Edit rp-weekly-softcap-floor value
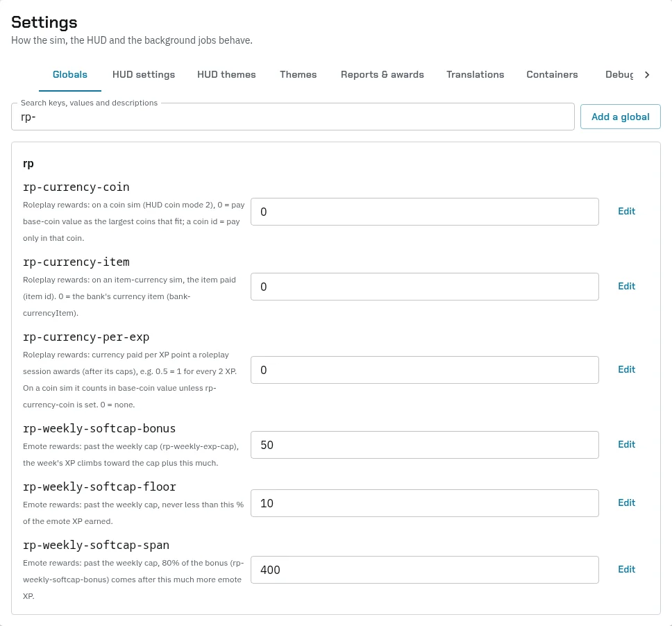 (x=626, y=502)
